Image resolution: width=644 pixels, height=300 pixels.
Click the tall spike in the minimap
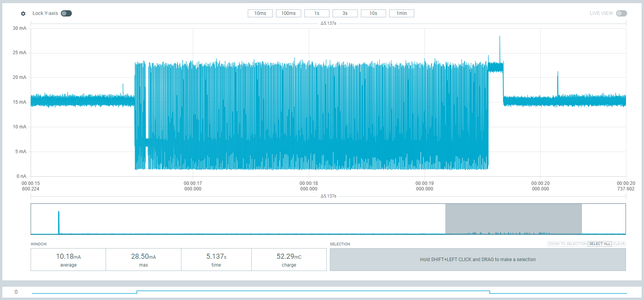click(59, 222)
